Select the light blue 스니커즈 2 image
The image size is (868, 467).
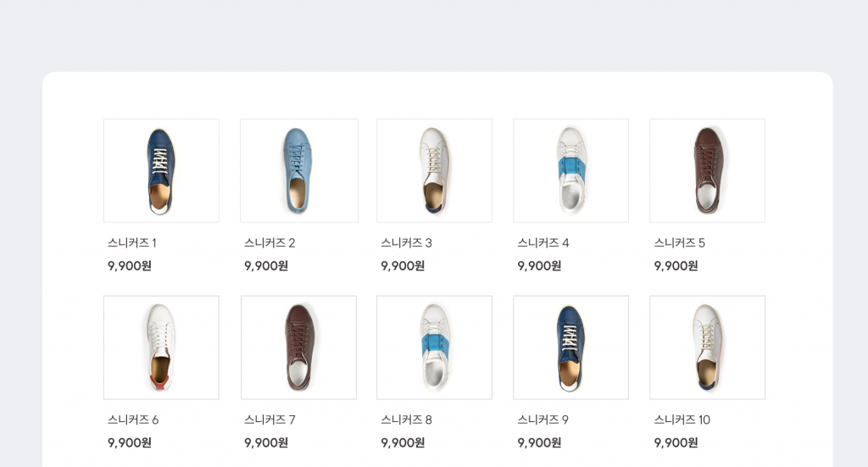[298, 170]
